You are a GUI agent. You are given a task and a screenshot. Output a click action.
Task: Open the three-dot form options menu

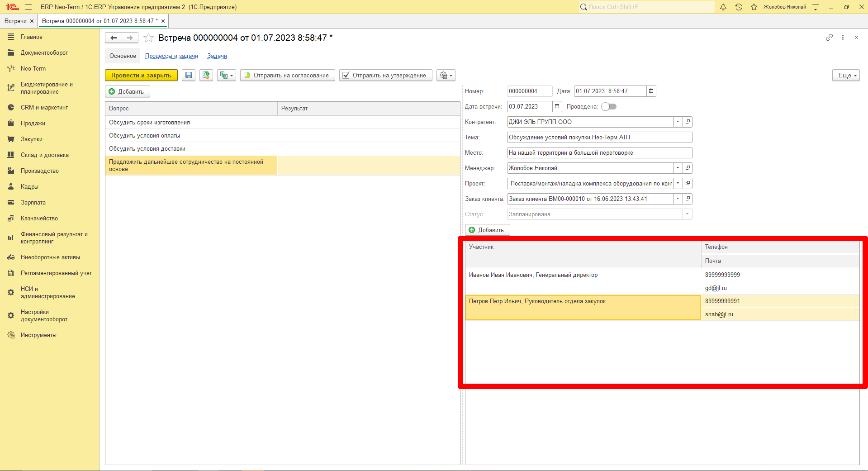click(843, 38)
